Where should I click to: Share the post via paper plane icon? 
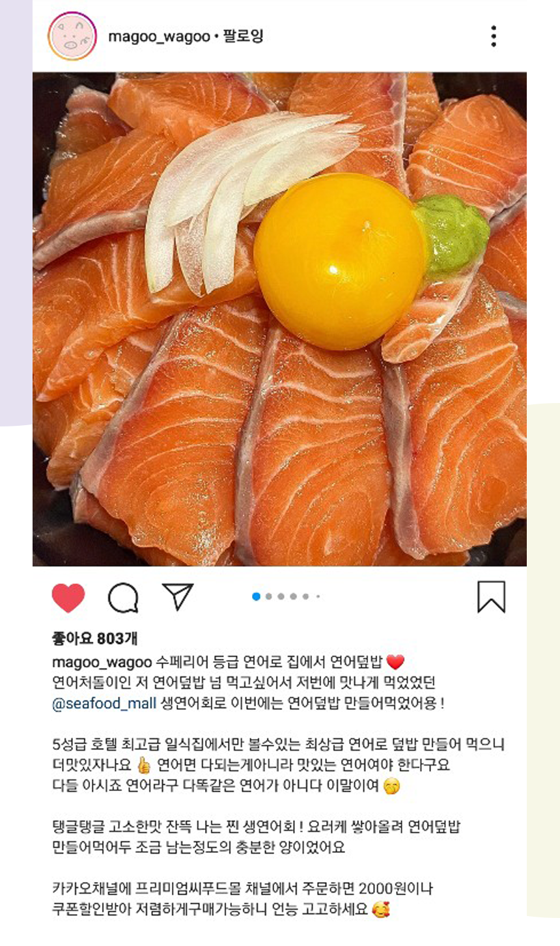point(177,596)
